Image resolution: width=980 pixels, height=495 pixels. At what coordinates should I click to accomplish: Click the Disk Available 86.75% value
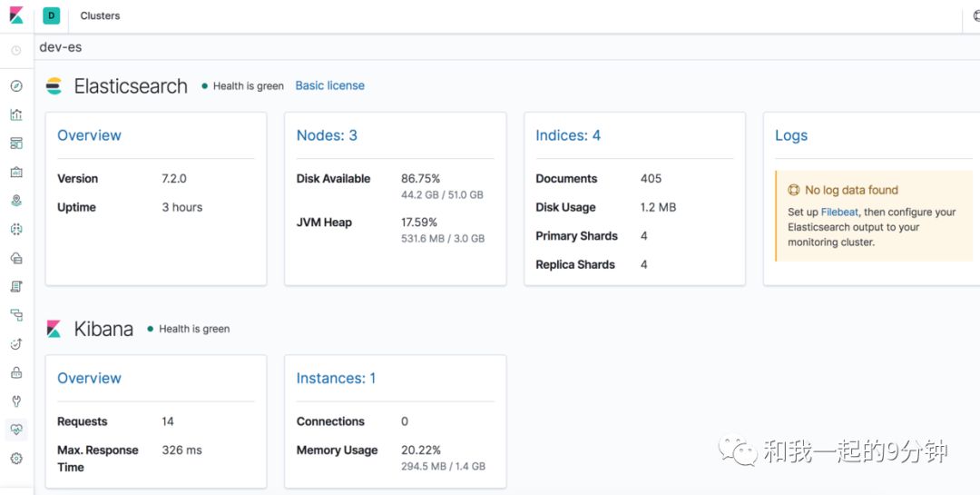[x=421, y=178]
